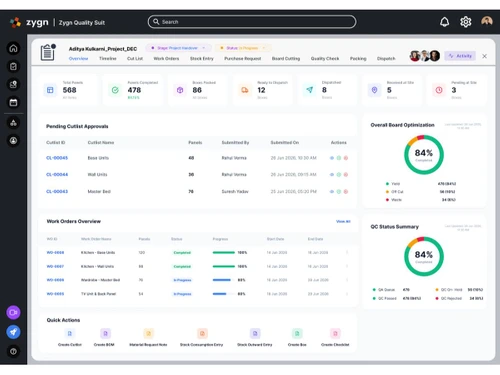Screen dimensions: 500x375
Task: Click the Activity button
Action: pyautogui.click(x=460, y=56)
